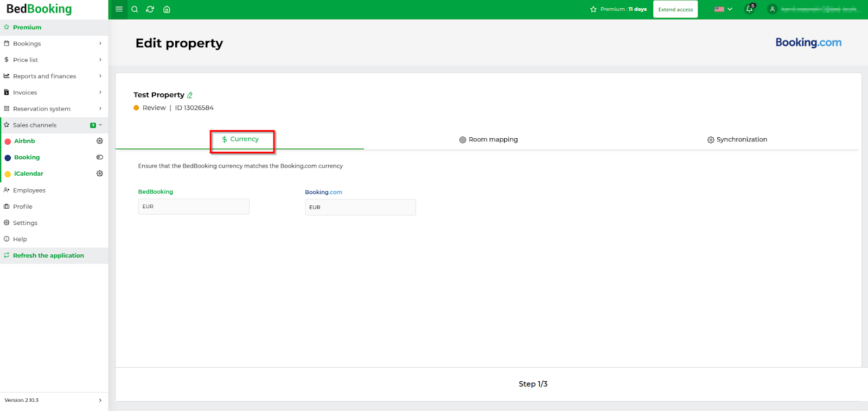The width and height of the screenshot is (868, 411).
Task: Click the Booking.com logo at top right
Action: point(808,42)
